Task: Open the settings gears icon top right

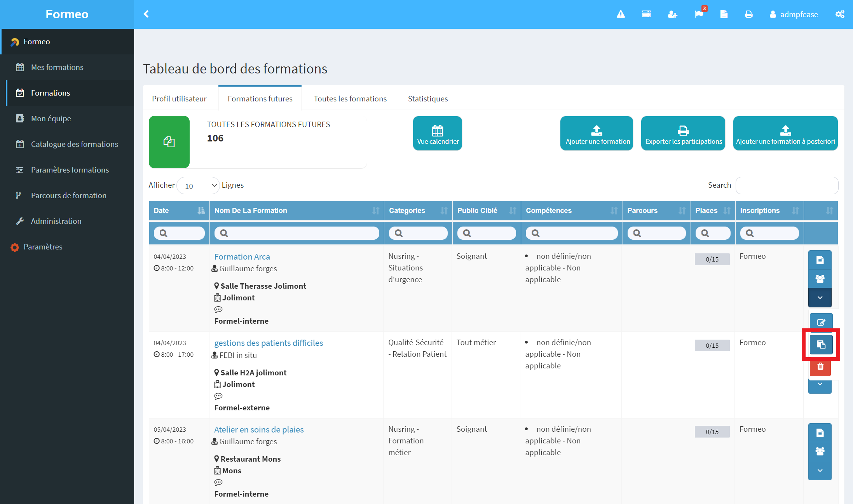Action: pos(840,14)
